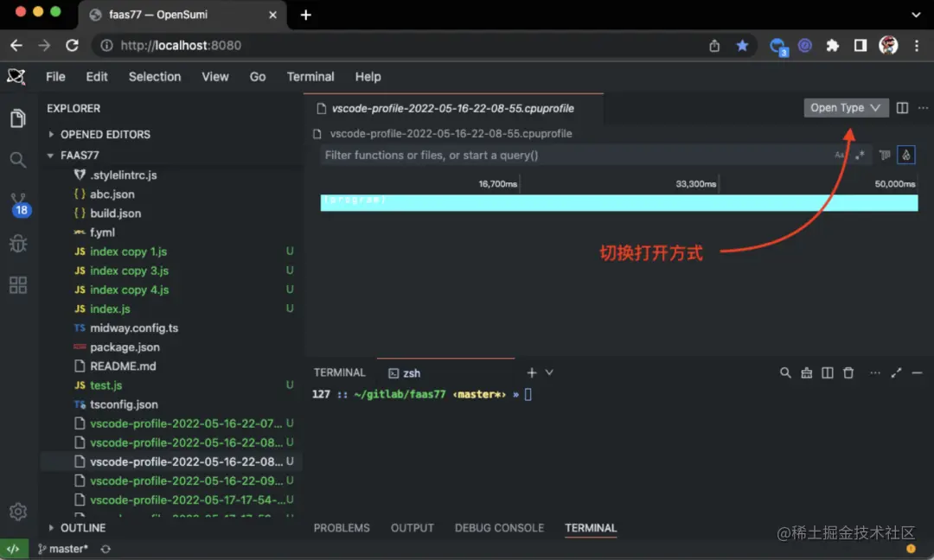934x560 pixels.
Task: Bookmark page with star icon
Action: click(742, 45)
